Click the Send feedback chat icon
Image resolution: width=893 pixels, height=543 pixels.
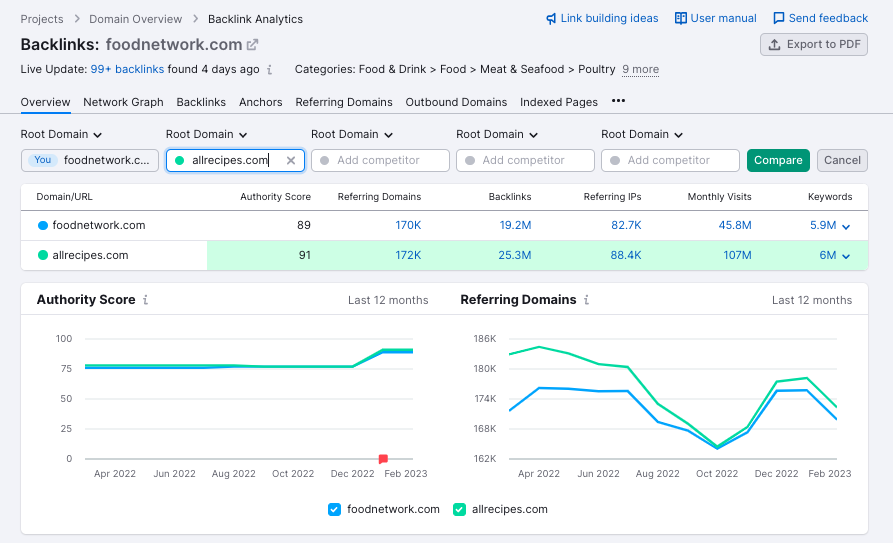(779, 19)
